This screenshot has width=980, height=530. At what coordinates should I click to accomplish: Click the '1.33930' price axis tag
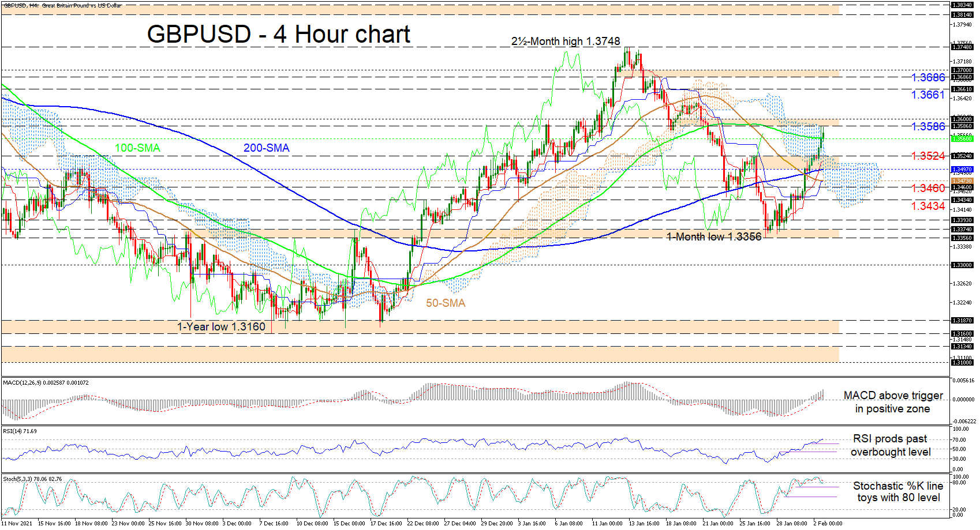click(962, 220)
